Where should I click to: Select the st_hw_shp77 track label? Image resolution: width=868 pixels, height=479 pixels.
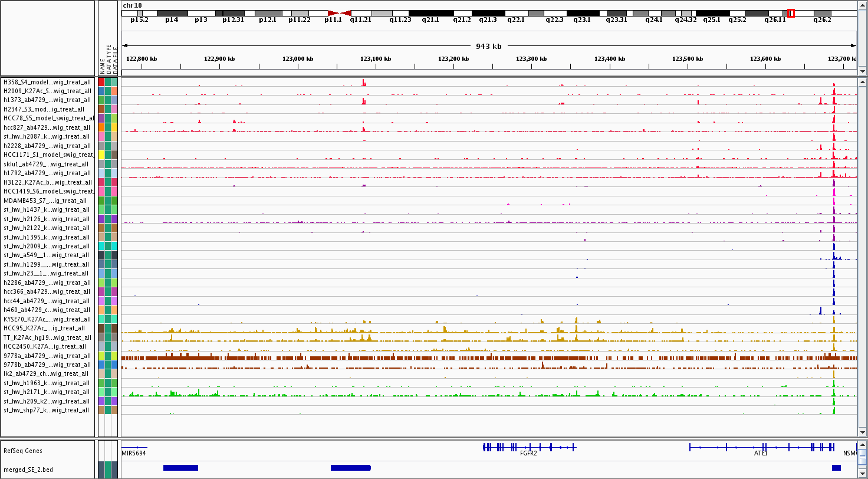coord(47,410)
